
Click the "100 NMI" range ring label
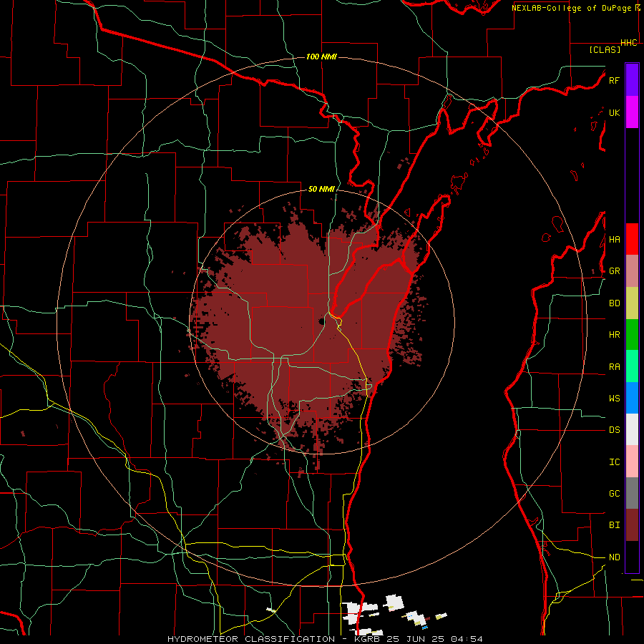(321, 57)
